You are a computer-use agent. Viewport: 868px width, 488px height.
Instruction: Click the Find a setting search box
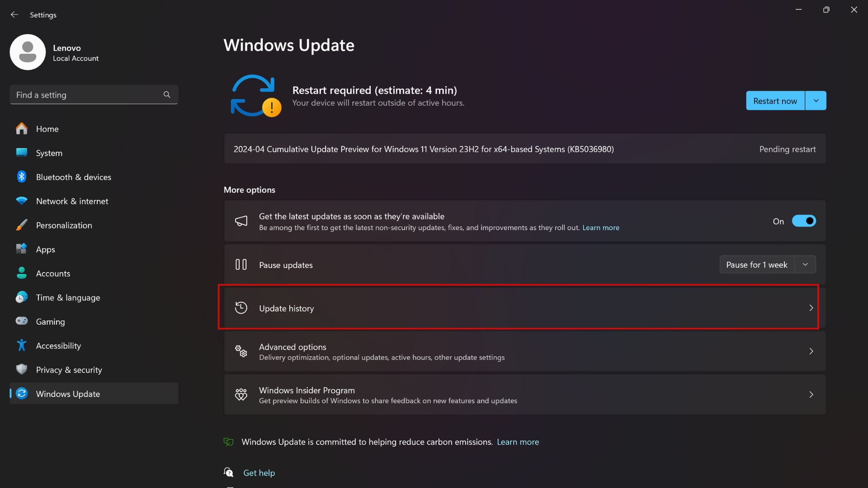point(94,95)
